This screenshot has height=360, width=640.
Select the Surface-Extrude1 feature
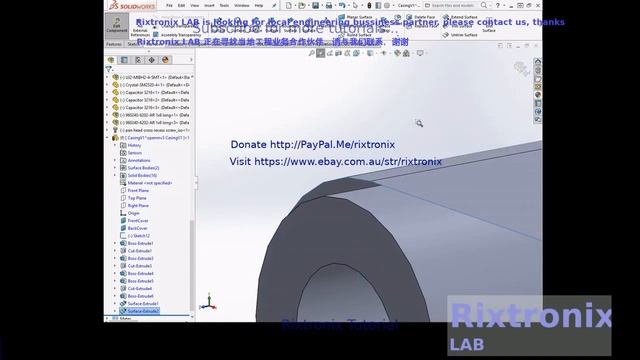click(x=142, y=304)
